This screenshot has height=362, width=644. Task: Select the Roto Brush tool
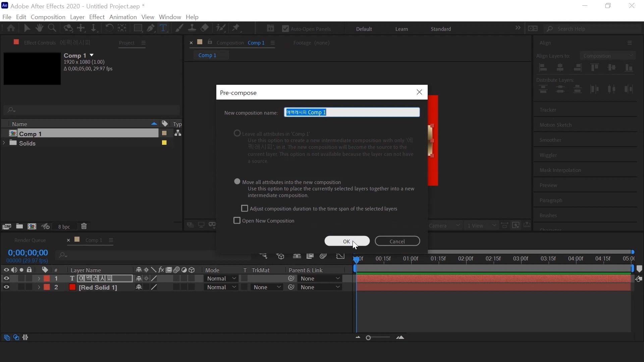tap(221, 28)
